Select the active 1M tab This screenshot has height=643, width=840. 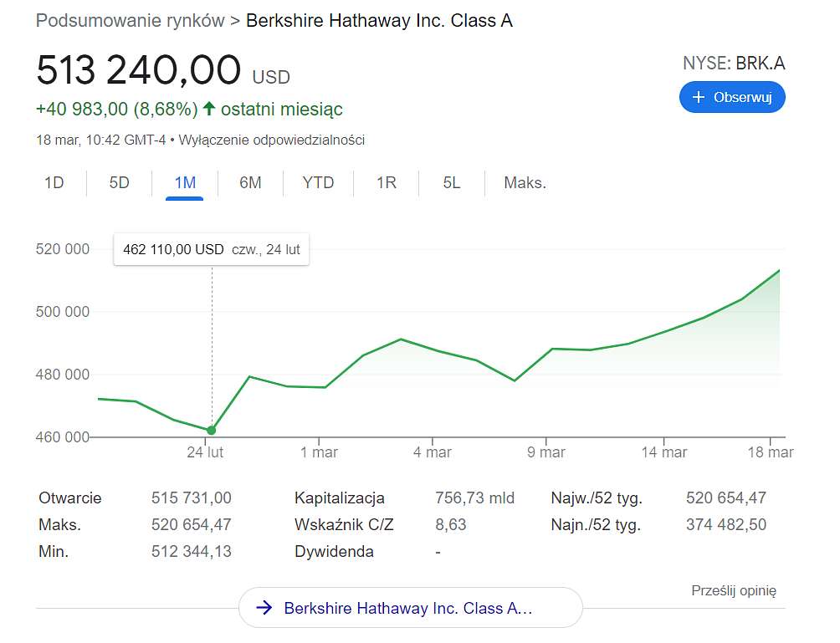point(185,183)
